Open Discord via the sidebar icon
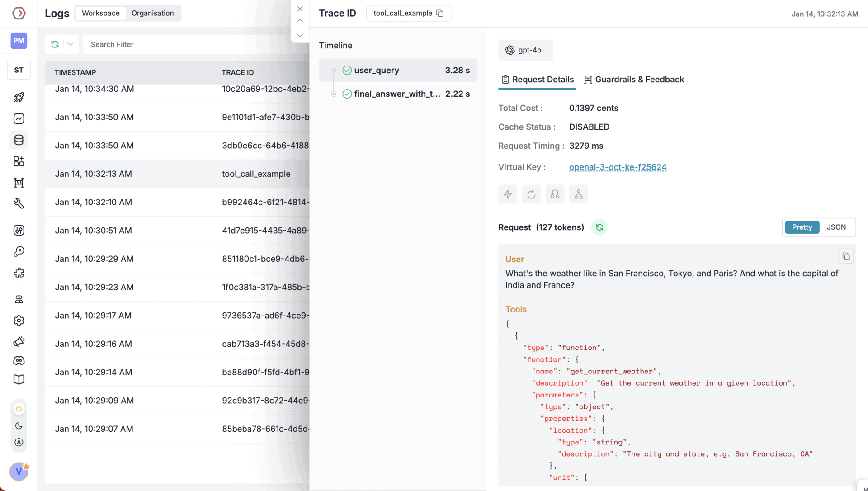Image resolution: width=868 pixels, height=491 pixels. click(x=19, y=361)
